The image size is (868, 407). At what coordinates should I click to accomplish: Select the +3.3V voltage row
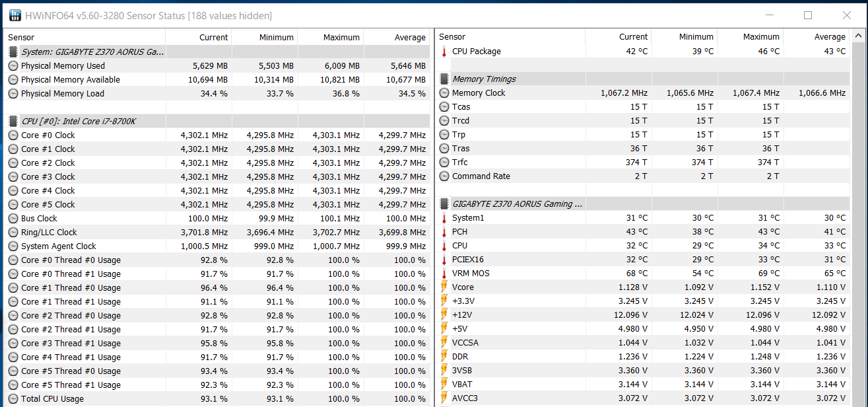click(x=643, y=301)
